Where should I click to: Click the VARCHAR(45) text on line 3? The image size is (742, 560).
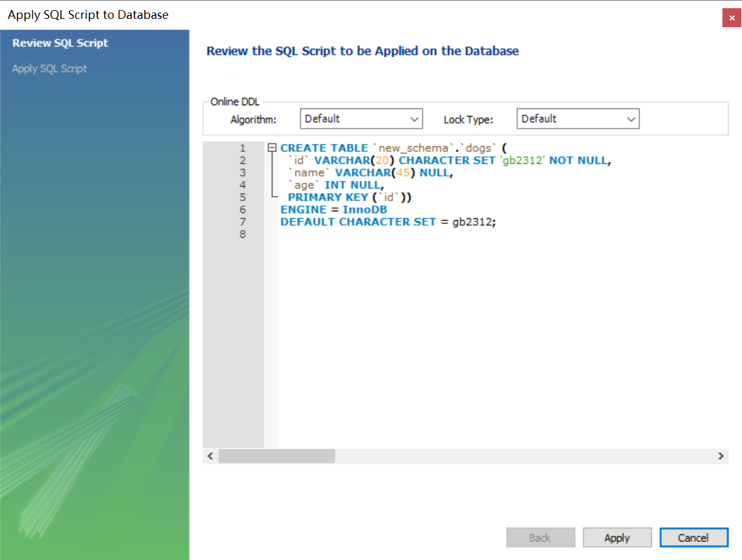tap(375, 173)
